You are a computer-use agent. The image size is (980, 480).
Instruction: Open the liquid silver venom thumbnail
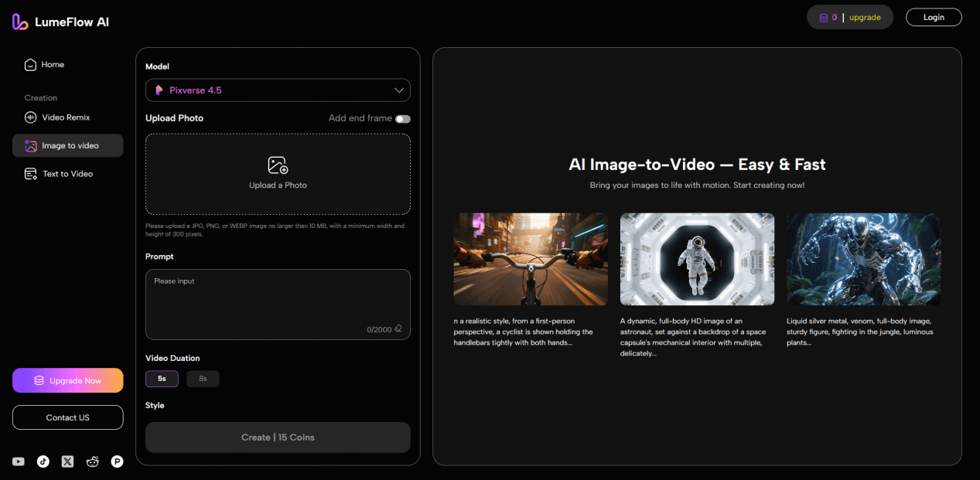(863, 259)
